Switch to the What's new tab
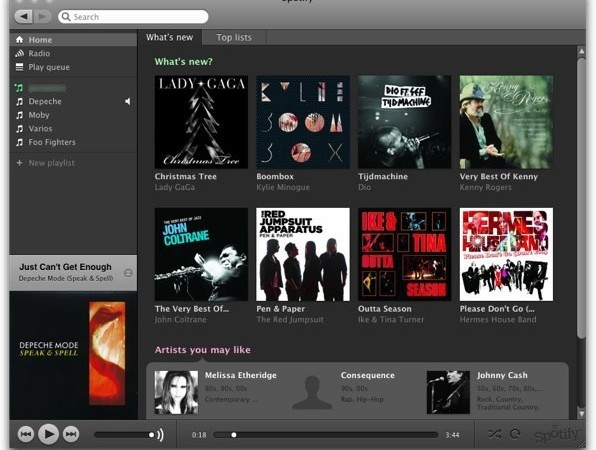The width and height of the screenshot is (596, 450). [x=170, y=38]
